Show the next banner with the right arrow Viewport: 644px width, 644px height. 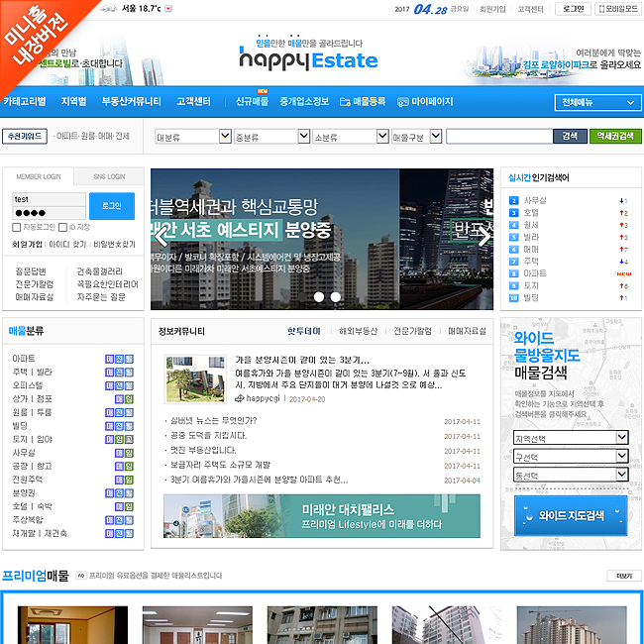click(x=484, y=236)
